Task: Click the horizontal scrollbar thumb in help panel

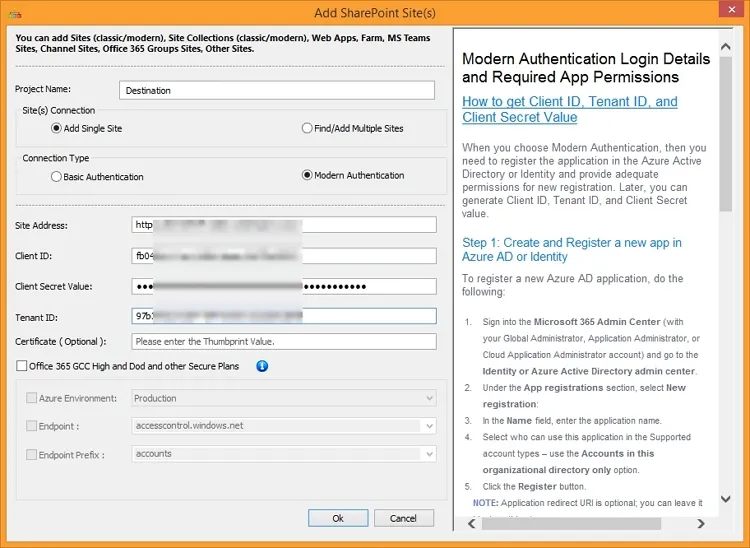Action: pyautogui.click(x=572, y=524)
